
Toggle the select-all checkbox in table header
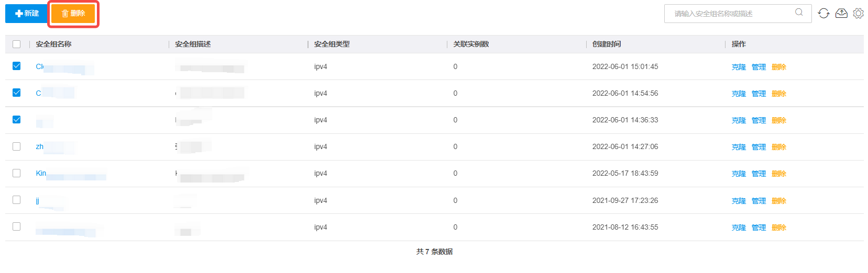pos(17,44)
